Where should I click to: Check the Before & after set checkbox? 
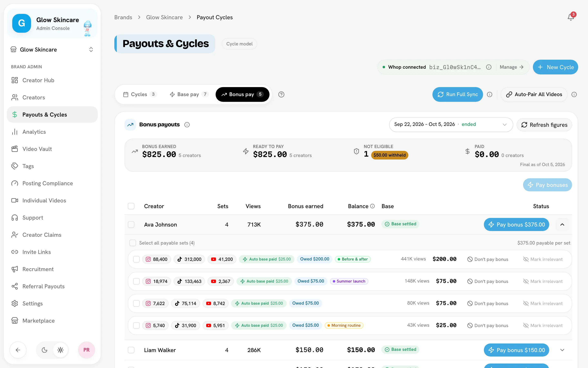[136, 259]
